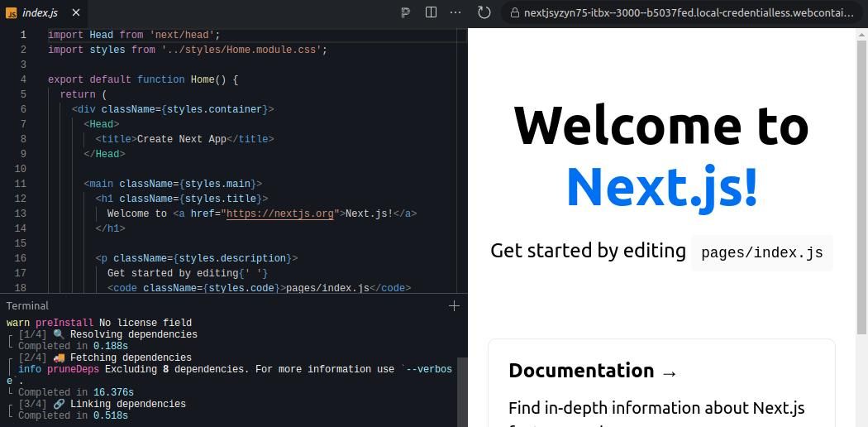Select the index.js tab
This screenshot has width=868, height=427.
(x=43, y=12)
